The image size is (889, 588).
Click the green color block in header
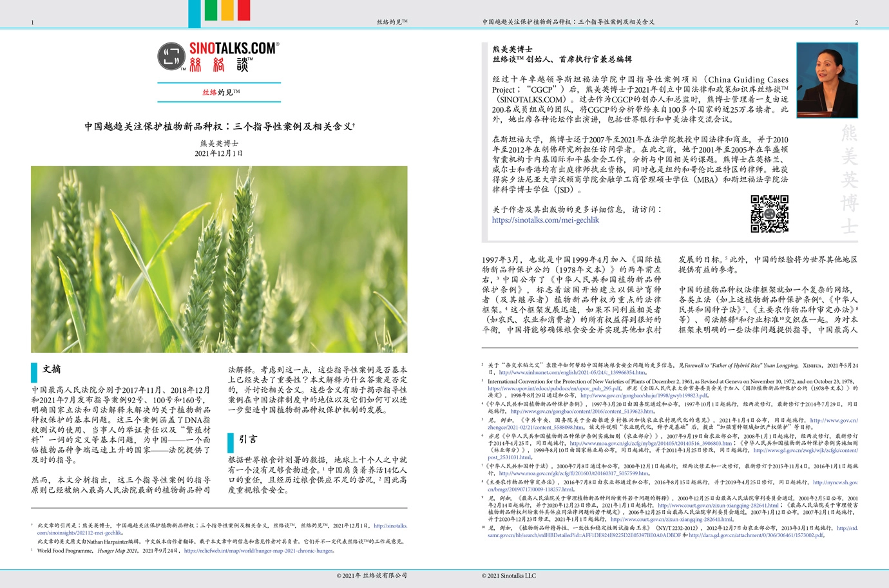[211, 10]
